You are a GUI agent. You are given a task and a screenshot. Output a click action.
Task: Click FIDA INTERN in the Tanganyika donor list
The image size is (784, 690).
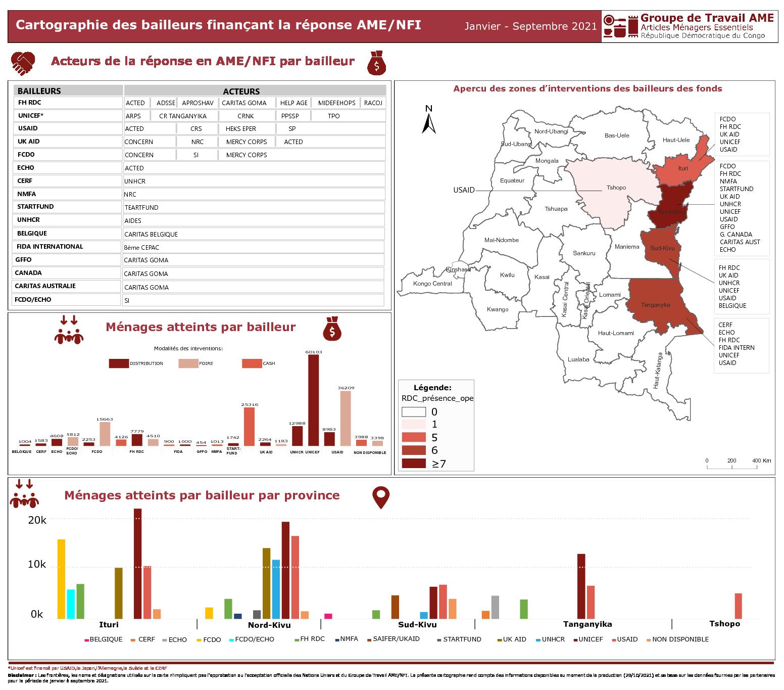click(x=737, y=348)
